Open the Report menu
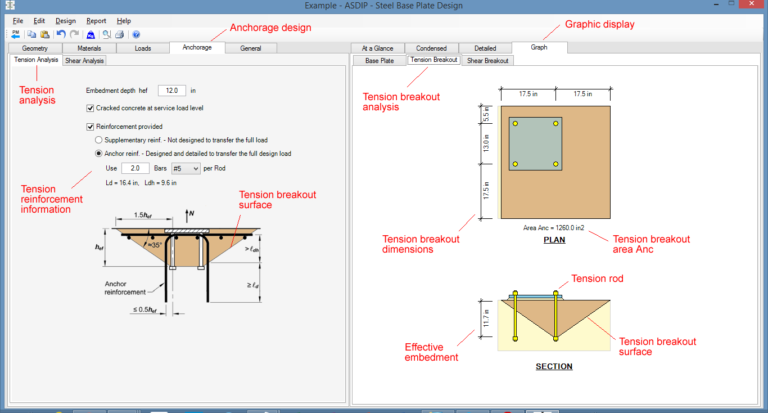 96,20
